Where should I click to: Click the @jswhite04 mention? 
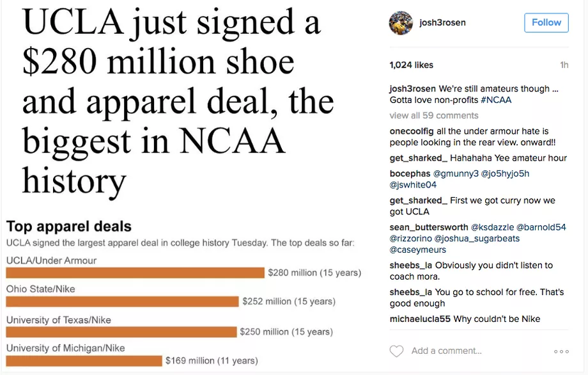413,185
